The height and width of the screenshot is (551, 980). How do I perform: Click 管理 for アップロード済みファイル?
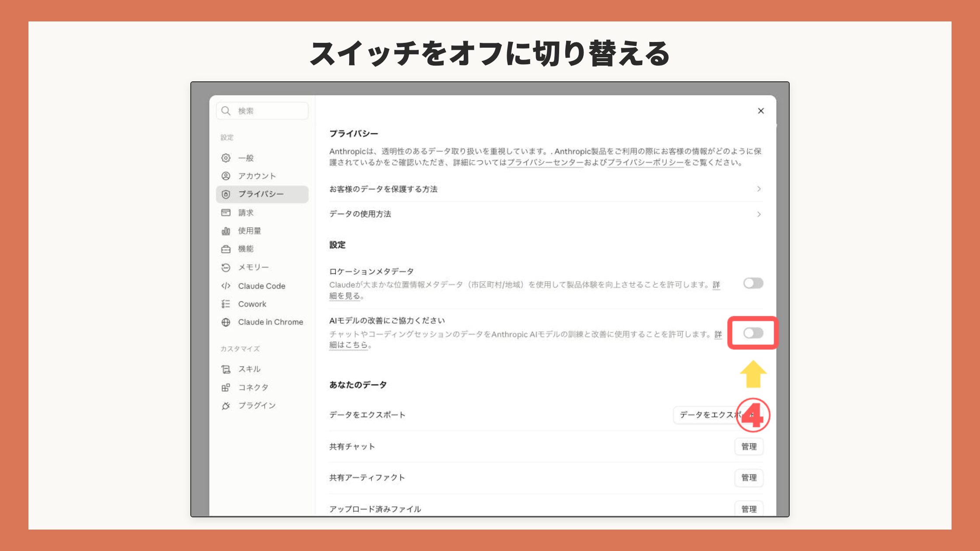tap(749, 509)
